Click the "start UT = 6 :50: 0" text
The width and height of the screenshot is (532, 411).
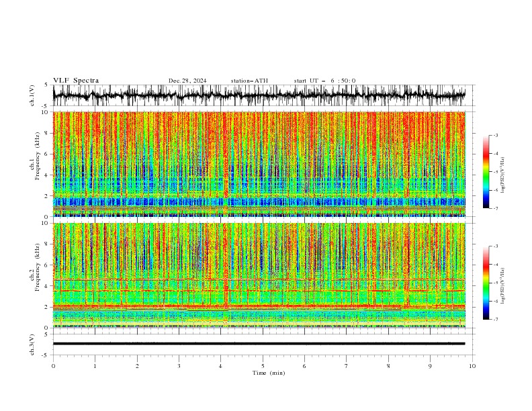tap(324, 81)
